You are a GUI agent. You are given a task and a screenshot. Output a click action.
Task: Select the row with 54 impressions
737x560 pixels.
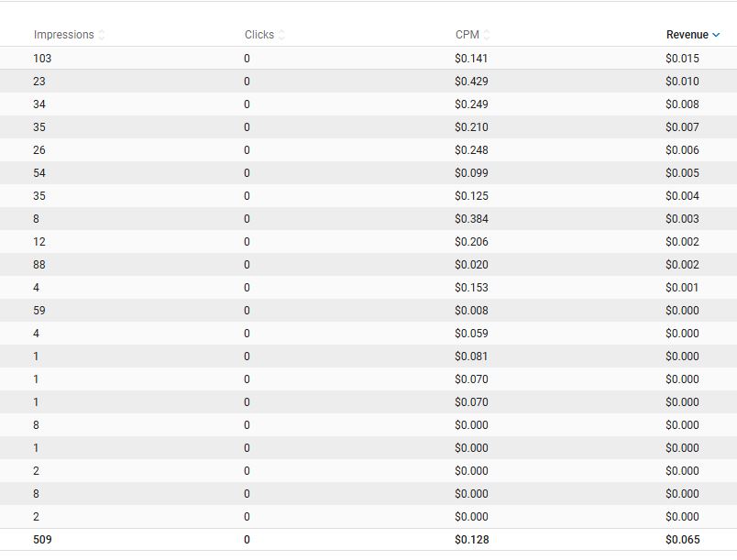click(39, 173)
